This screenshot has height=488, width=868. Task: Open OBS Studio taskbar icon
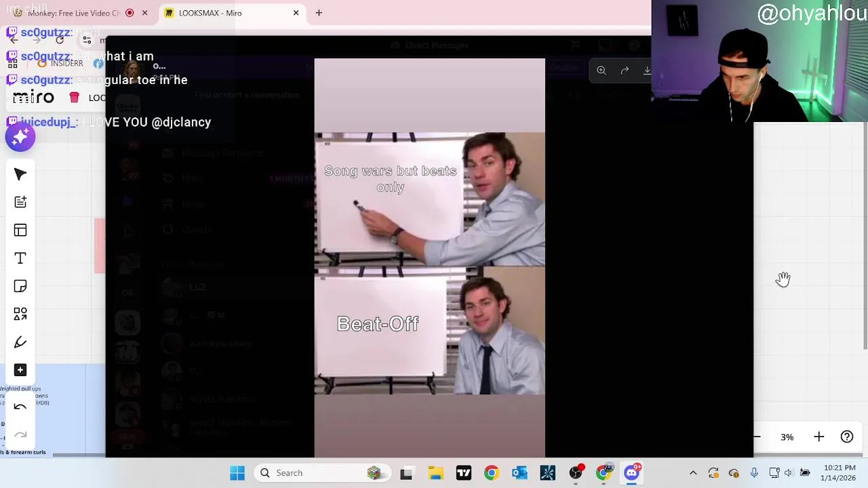click(x=576, y=473)
